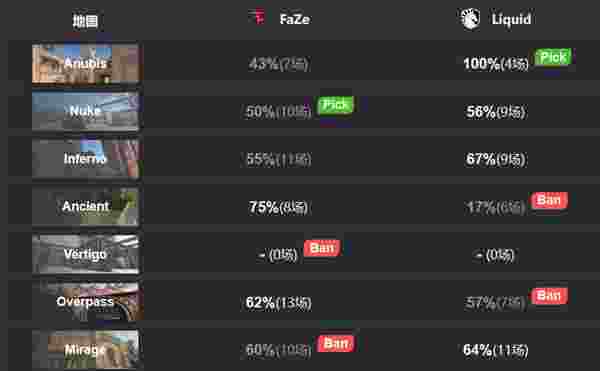Screen dimensions: 600x371
Task: Click Liquid's Ban badge on Ancient
Action: point(549,200)
